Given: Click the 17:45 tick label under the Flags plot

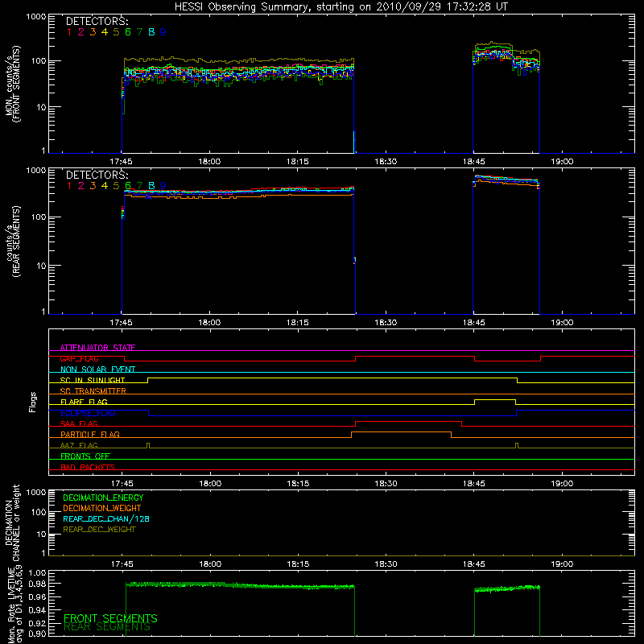Looking at the screenshot, I should click(x=122, y=484).
